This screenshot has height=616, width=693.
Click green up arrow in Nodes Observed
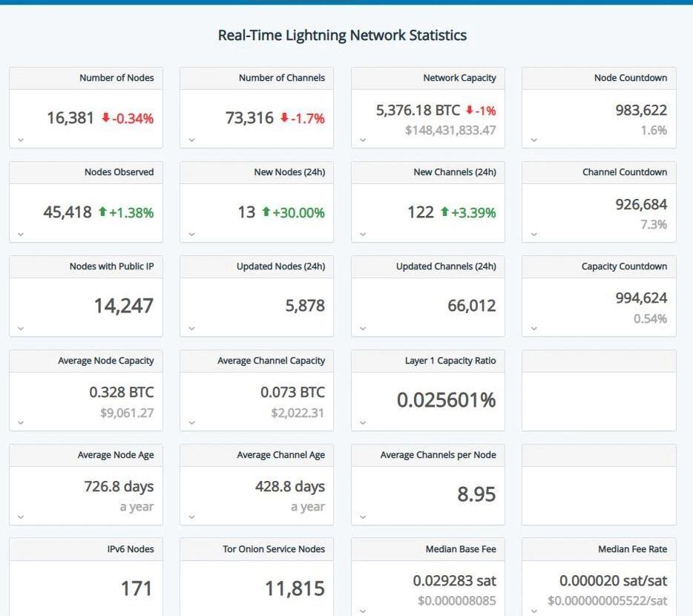(102, 212)
